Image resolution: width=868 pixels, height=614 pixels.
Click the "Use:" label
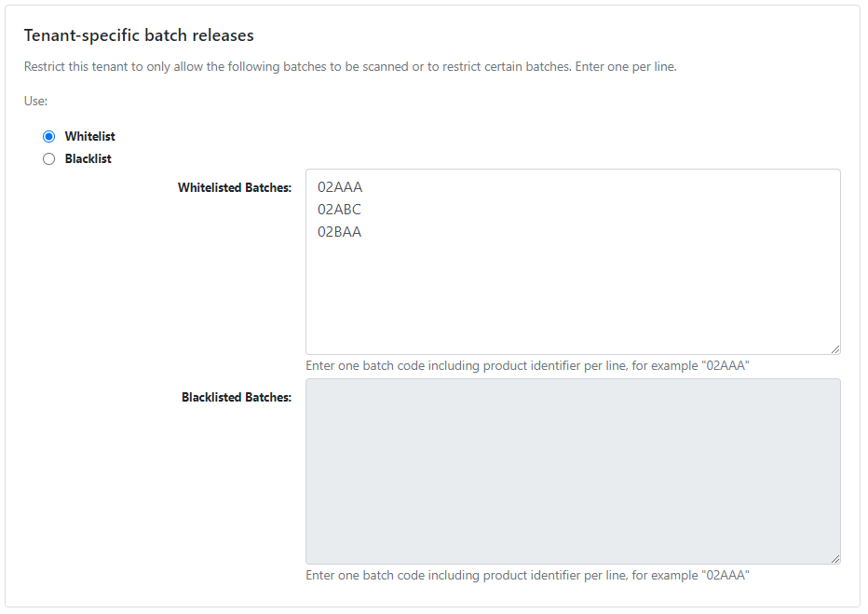tap(35, 101)
